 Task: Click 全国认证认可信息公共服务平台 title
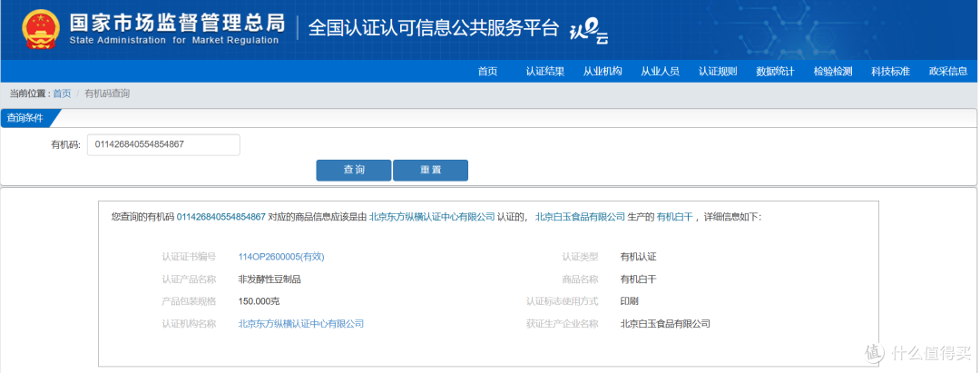[x=433, y=28]
